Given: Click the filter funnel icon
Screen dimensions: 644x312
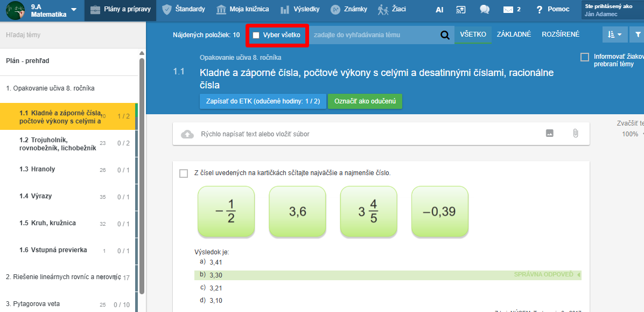Looking at the screenshot, I should [x=638, y=34].
